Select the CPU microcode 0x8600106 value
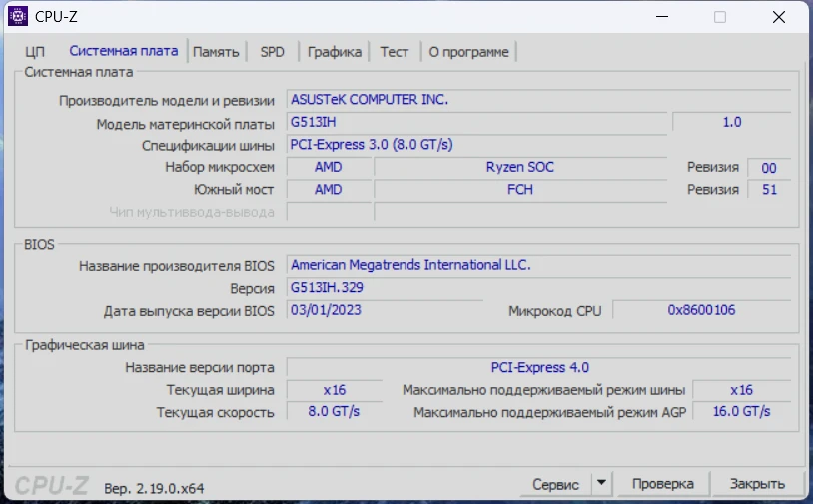 [701, 310]
